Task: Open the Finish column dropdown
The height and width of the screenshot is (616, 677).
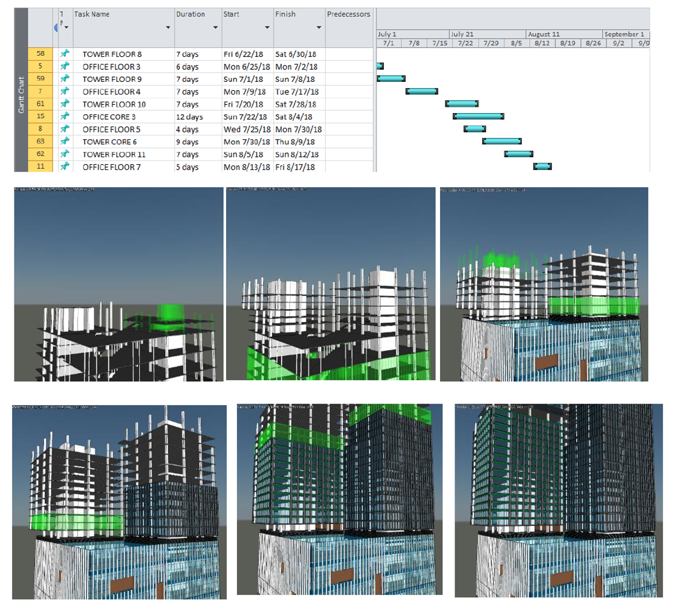Action: (x=318, y=27)
